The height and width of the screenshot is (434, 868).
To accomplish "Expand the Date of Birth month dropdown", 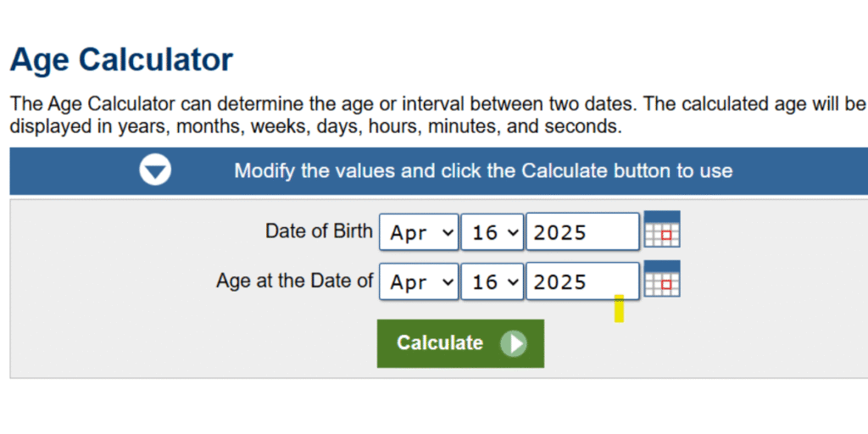I will tap(418, 232).
